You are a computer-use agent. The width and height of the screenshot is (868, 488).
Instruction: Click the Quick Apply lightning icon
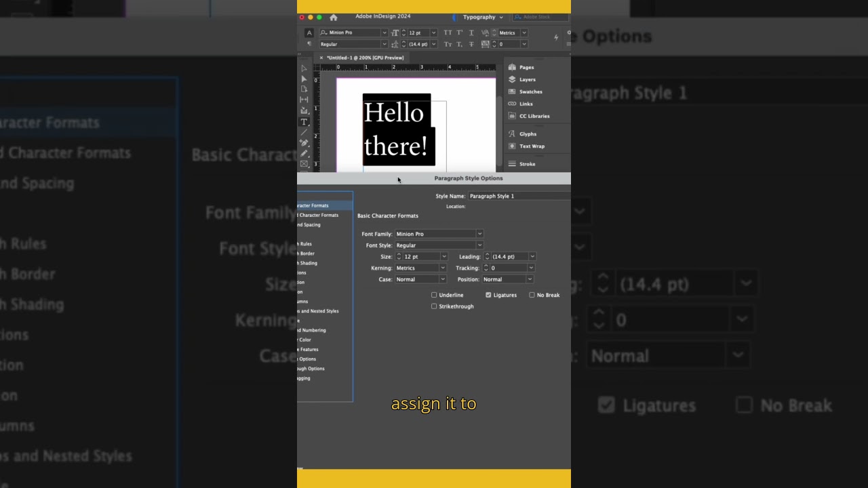(x=556, y=37)
